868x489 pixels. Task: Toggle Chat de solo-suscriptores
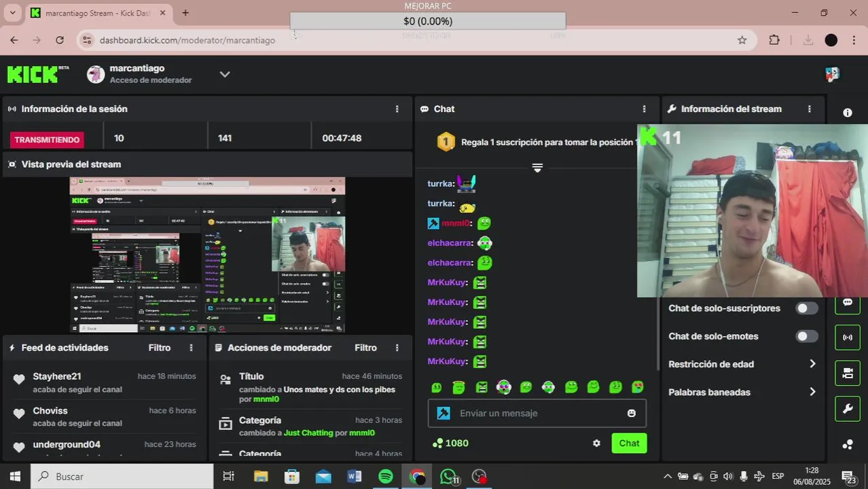(807, 308)
